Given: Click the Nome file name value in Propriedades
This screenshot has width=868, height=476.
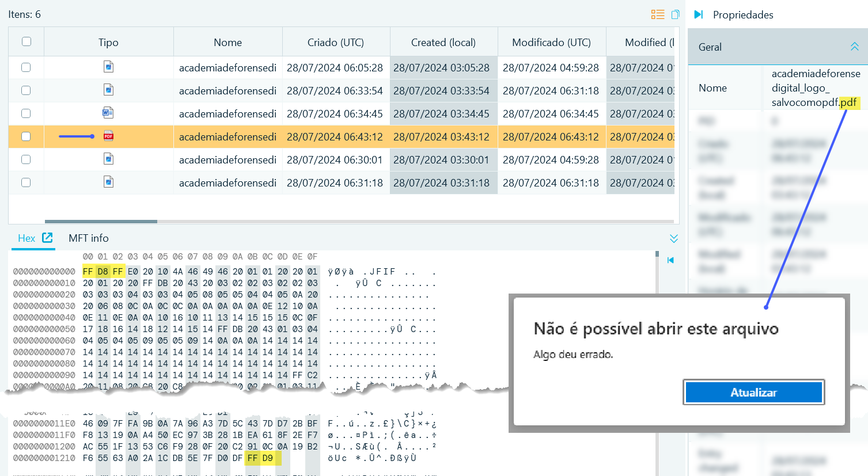Looking at the screenshot, I should 816,88.
